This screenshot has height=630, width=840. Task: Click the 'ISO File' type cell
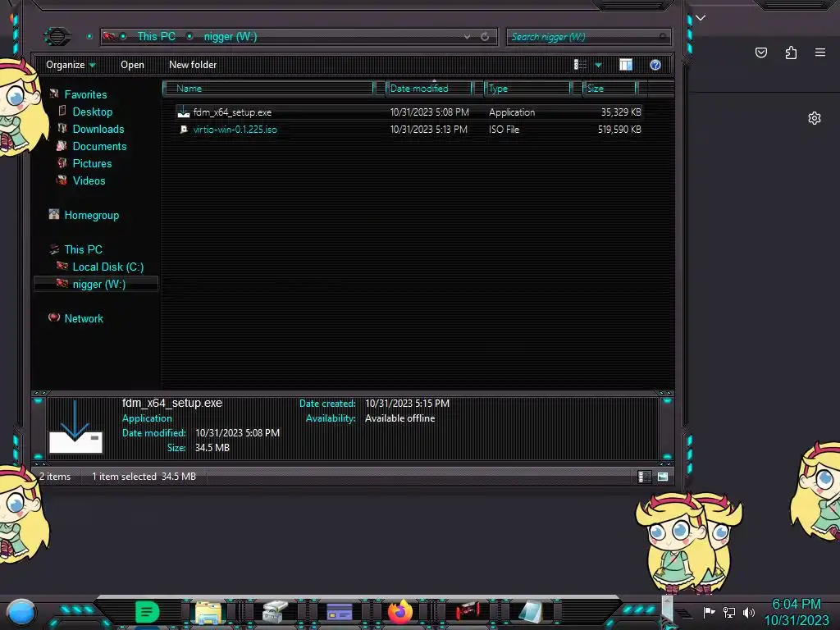click(x=504, y=129)
